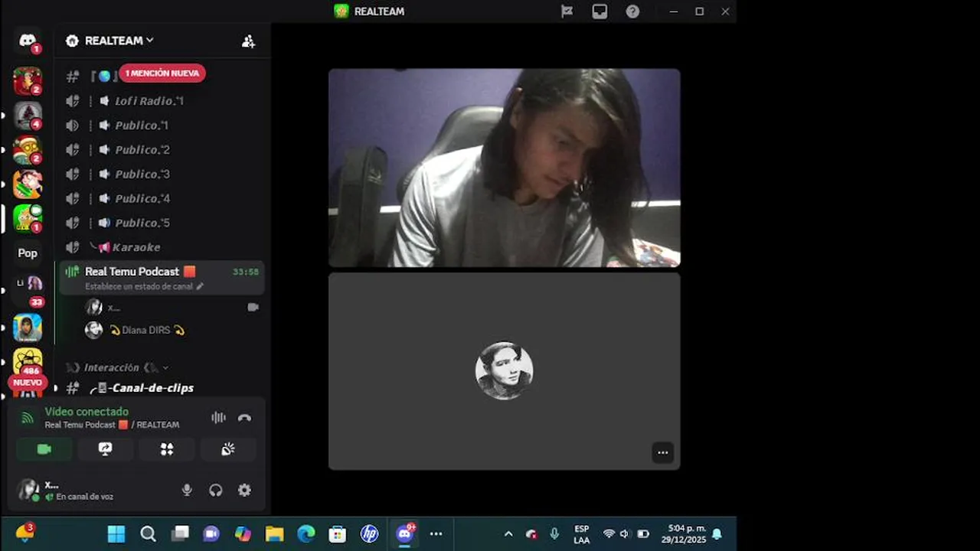
Task: Deafen headphones toggle
Action: coord(216,491)
